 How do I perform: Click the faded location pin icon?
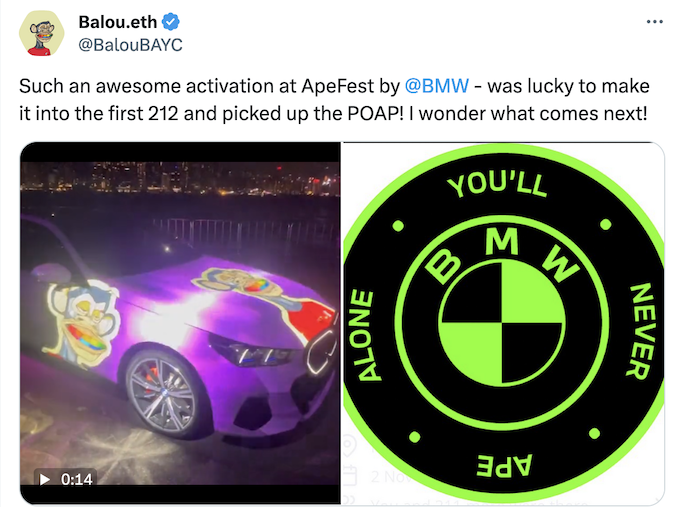point(349,446)
